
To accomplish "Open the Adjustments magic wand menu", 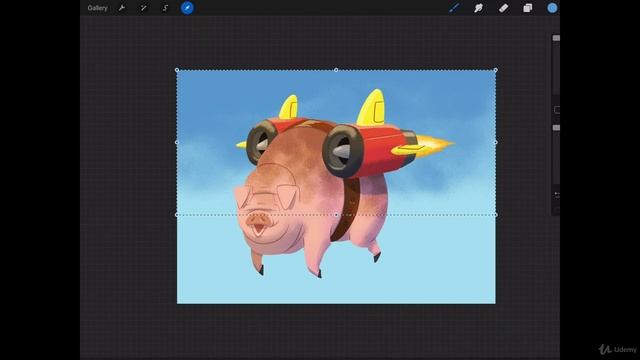I will (x=143, y=8).
